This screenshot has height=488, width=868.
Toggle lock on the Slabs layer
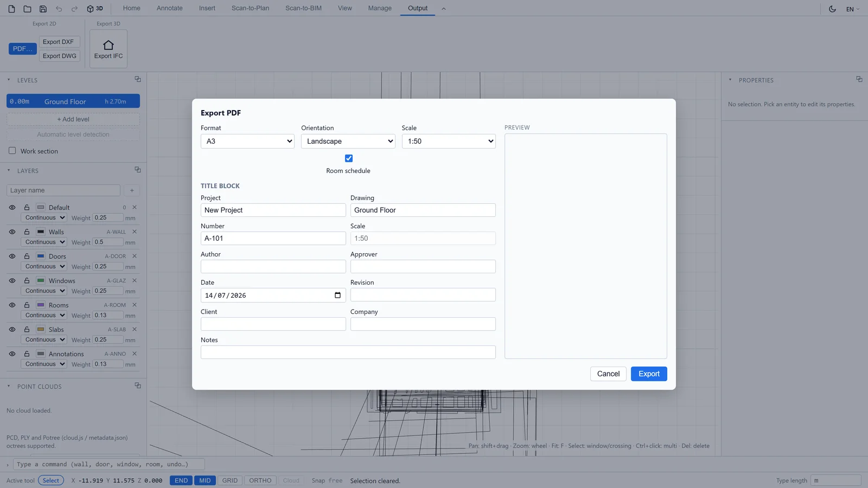click(x=27, y=329)
